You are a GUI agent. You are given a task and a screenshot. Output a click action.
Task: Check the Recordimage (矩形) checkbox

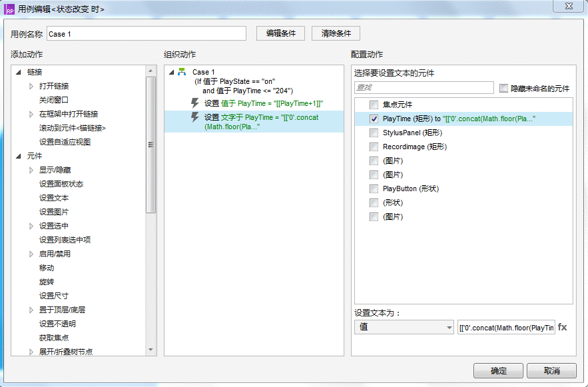[374, 147]
